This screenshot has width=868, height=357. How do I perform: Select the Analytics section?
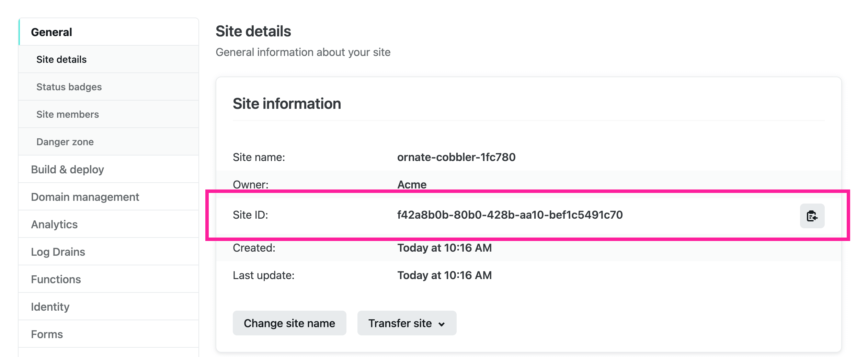pyautogui.click(x=54, y=224)
